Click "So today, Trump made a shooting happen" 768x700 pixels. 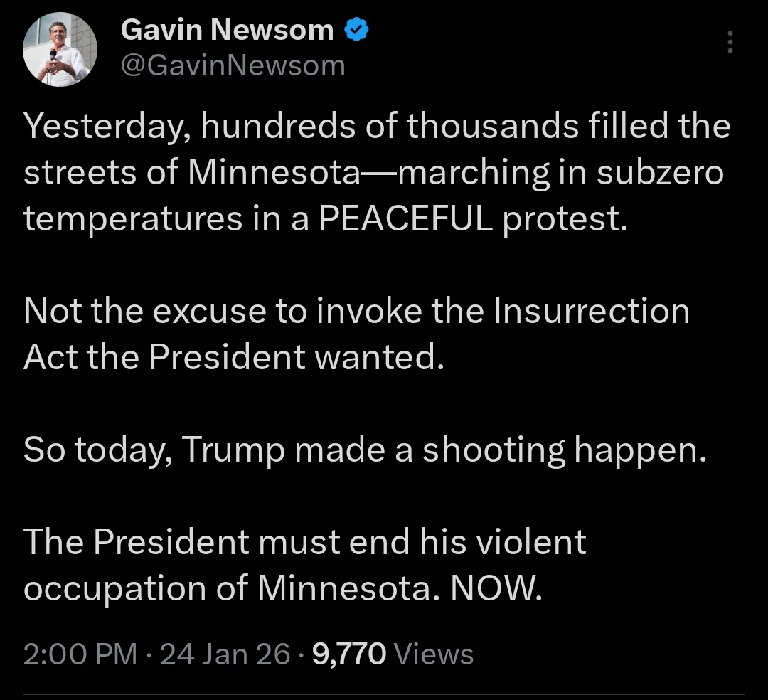point(366,450)
